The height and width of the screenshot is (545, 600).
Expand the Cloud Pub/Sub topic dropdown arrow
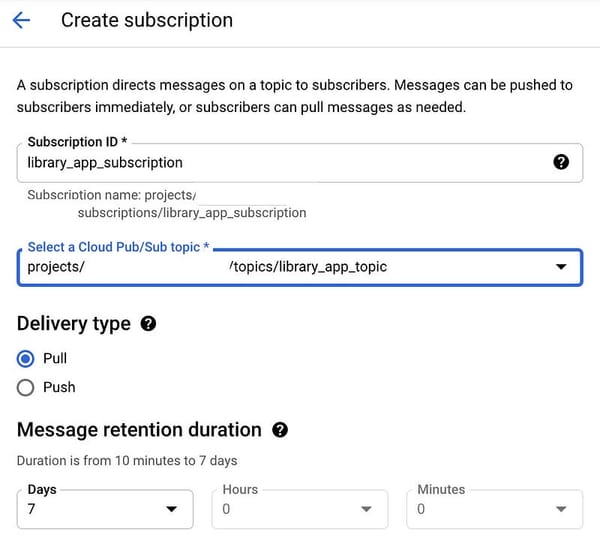pyautogui.click(x=561, y=267)
